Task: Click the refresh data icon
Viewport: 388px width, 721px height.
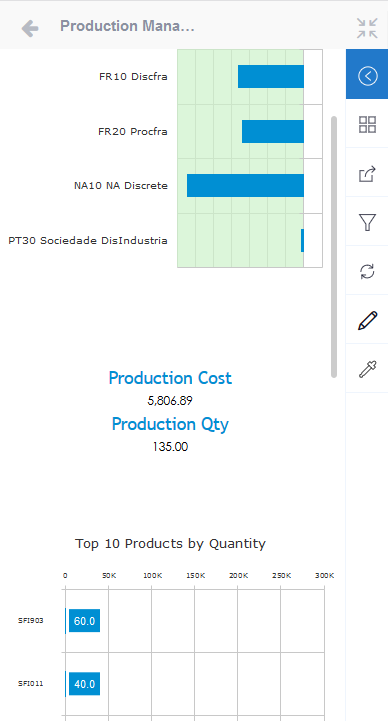Action: click(367, 271)
